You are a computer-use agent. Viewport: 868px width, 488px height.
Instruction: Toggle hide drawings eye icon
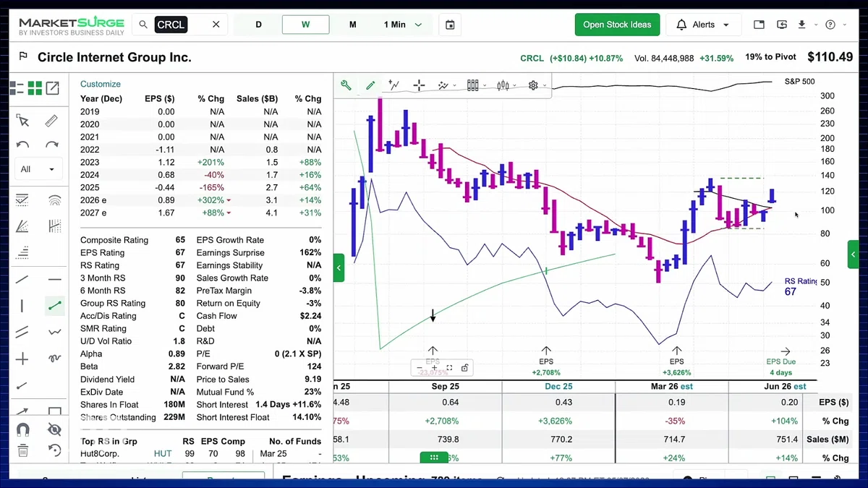click(x=54, y=429)
